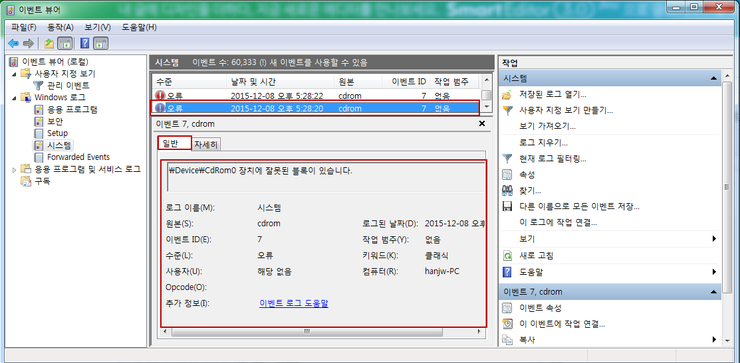The image size is (740, 363).
Task: Click 저장된 로그 열기 action
Action: click(553, 95)
